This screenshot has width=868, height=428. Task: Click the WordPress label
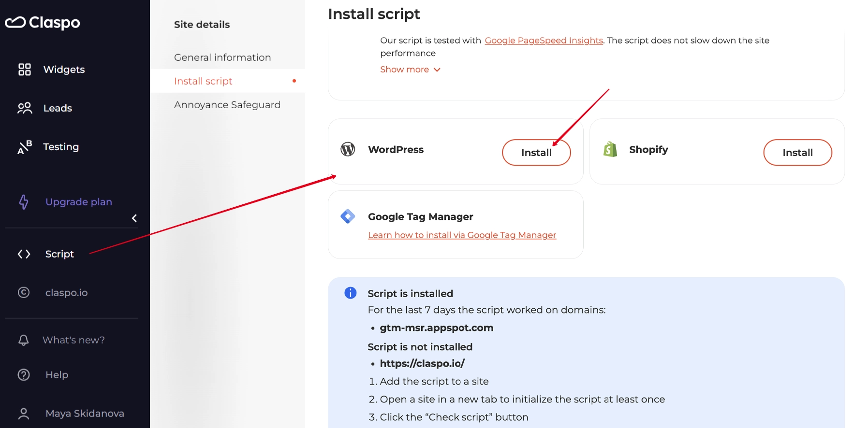tap(396, 150)
